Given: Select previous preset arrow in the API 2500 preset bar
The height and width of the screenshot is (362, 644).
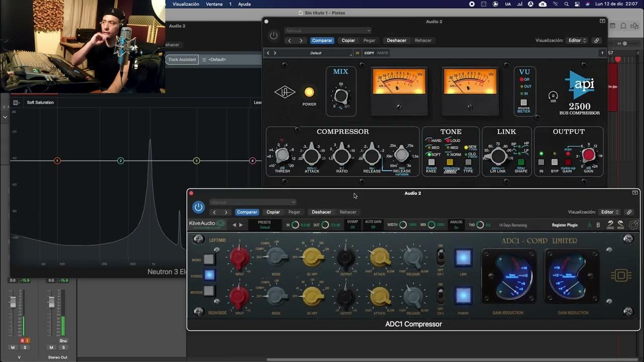Looking at the screenshot, I should 268,53.
